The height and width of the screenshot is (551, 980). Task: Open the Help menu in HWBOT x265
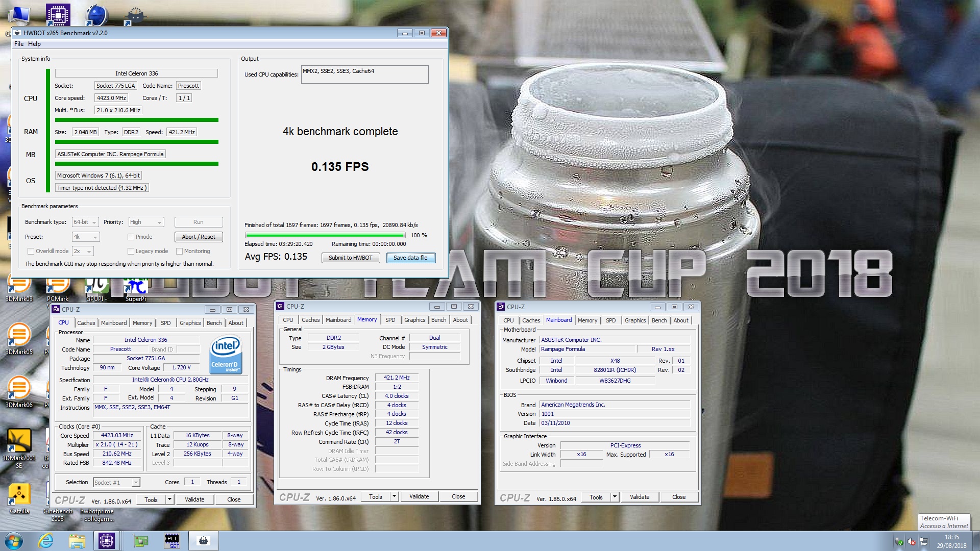[x=34, y=44]
